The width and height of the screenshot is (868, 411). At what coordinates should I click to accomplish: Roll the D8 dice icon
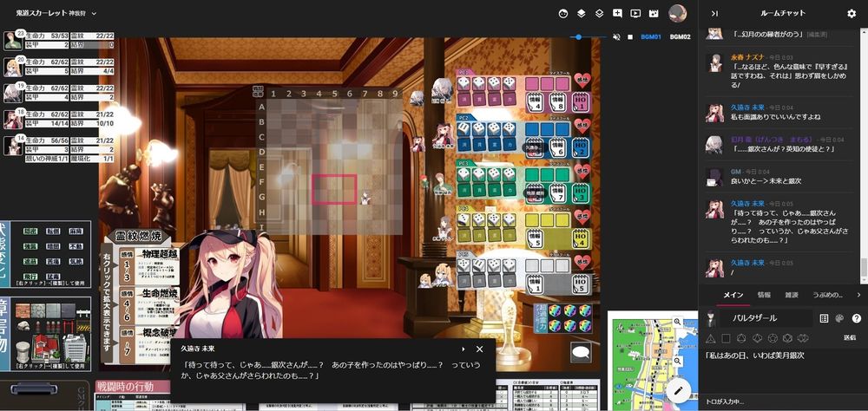[x=742, y=338]
